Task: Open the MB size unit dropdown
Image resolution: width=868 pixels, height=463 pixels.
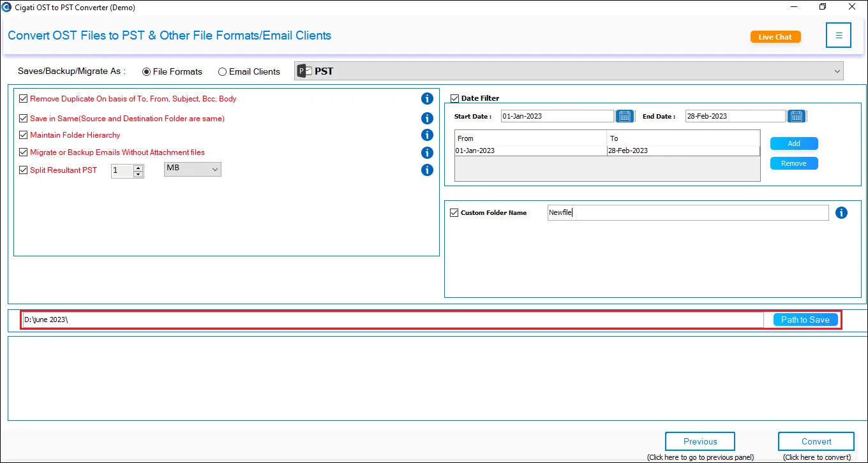Action: click(x=193, y=169)
